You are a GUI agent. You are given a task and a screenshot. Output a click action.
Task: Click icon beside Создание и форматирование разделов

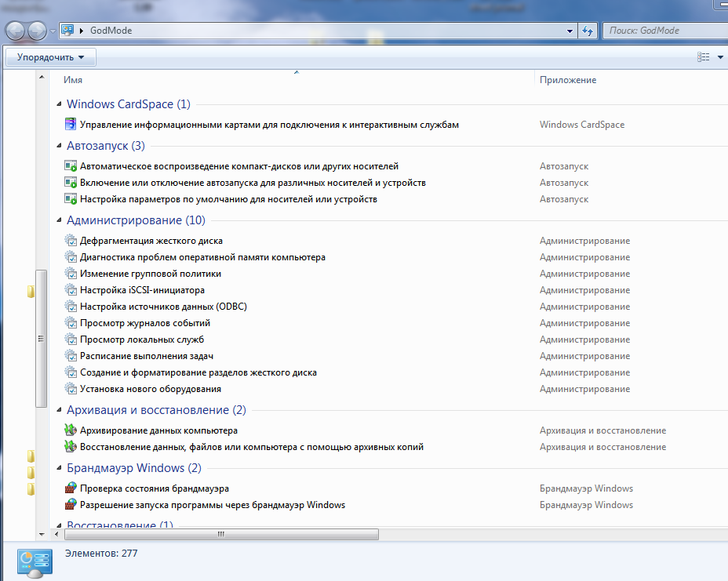tap(70, 372)
